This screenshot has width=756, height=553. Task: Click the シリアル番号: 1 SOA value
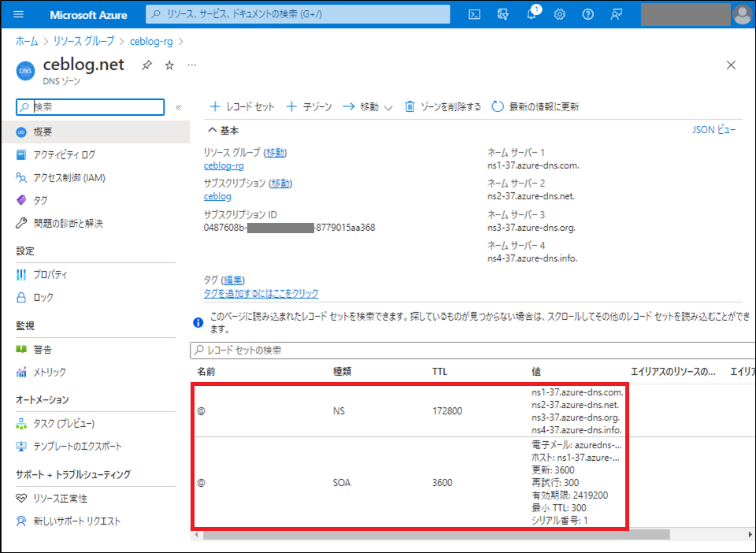[x=560, y=520]
